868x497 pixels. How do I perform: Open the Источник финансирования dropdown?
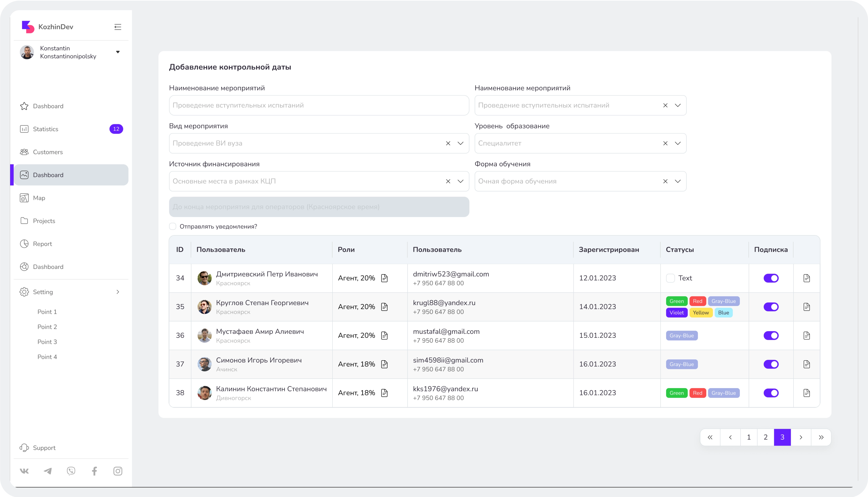pyautogui.click(x=460, y=181)
